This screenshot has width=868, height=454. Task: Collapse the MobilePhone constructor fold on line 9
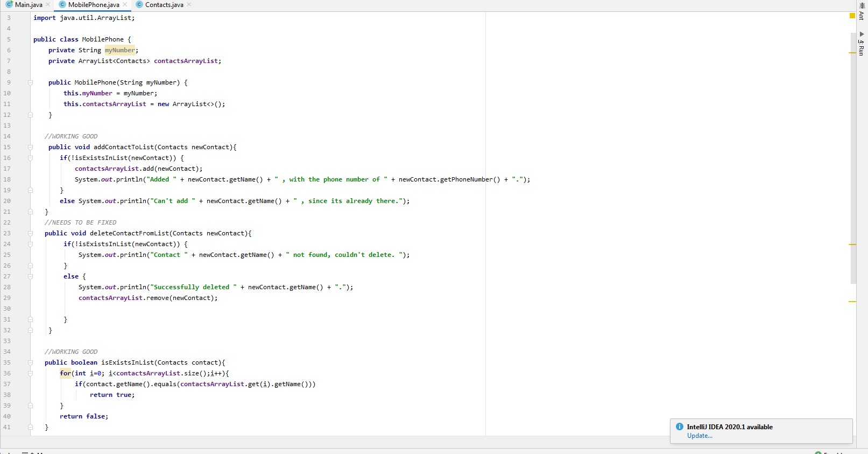(x=30, y=82)
